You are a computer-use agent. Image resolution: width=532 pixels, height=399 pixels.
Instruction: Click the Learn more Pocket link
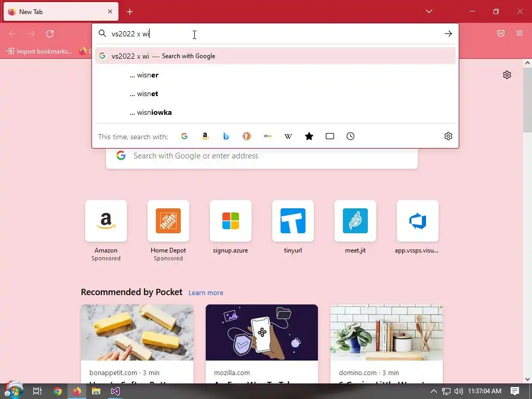point(206,293)
